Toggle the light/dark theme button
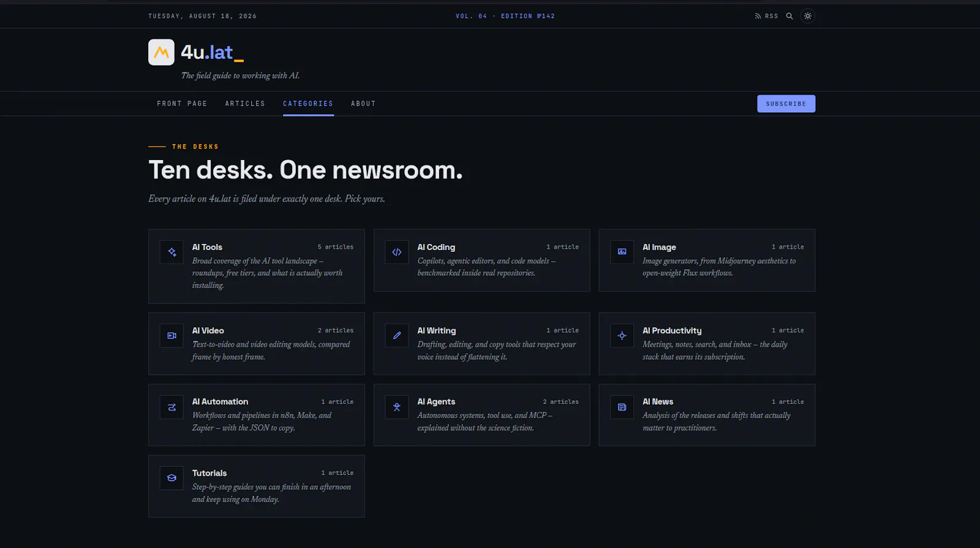 click(x=808, y=16)
